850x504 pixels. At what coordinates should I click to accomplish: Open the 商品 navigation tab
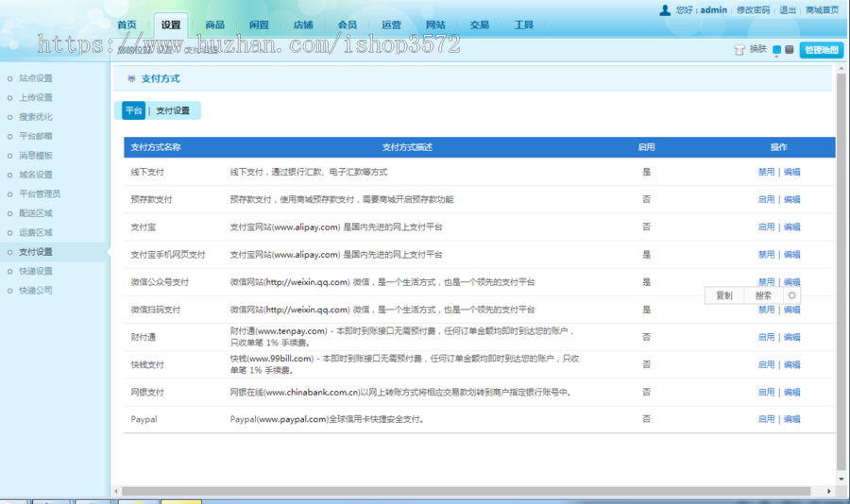pyautogui.click(x=214, y=25)
